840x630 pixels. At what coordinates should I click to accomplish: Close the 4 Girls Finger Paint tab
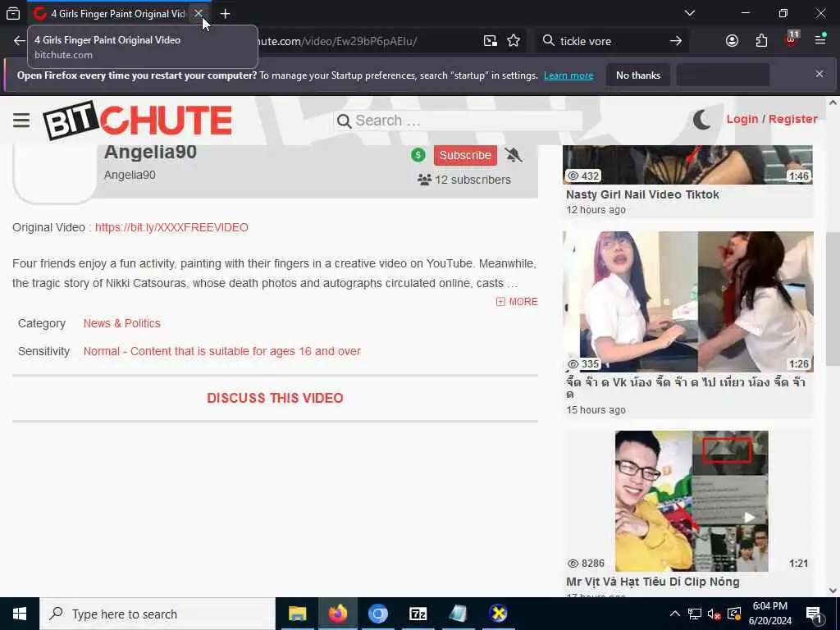pyautogui.click(x=199, y=13)
